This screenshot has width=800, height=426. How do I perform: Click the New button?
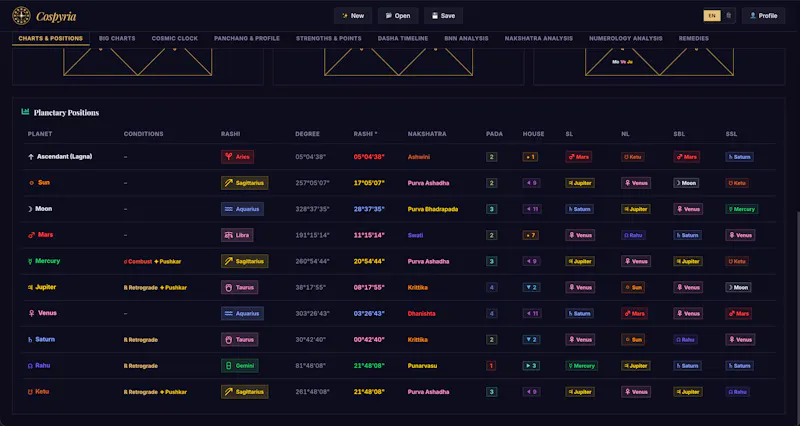tap(353, 16)
